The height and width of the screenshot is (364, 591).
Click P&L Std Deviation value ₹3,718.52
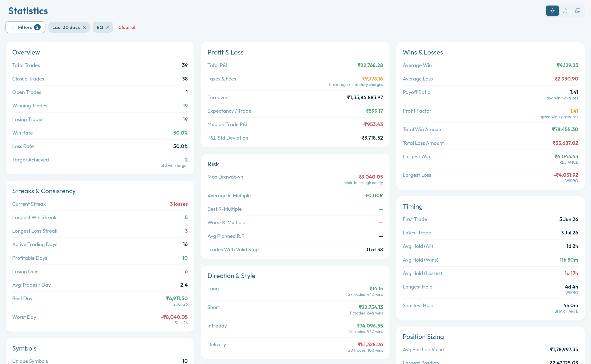pos(372,138)
